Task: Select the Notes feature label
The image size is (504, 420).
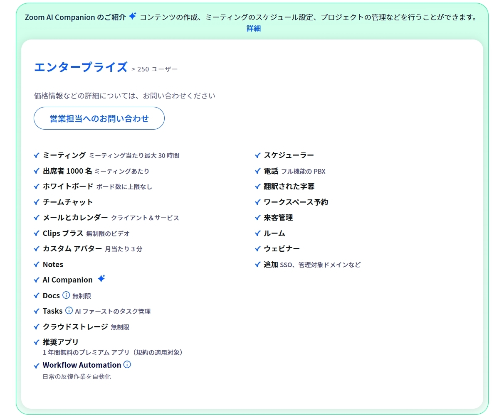Action: [53, 265]
